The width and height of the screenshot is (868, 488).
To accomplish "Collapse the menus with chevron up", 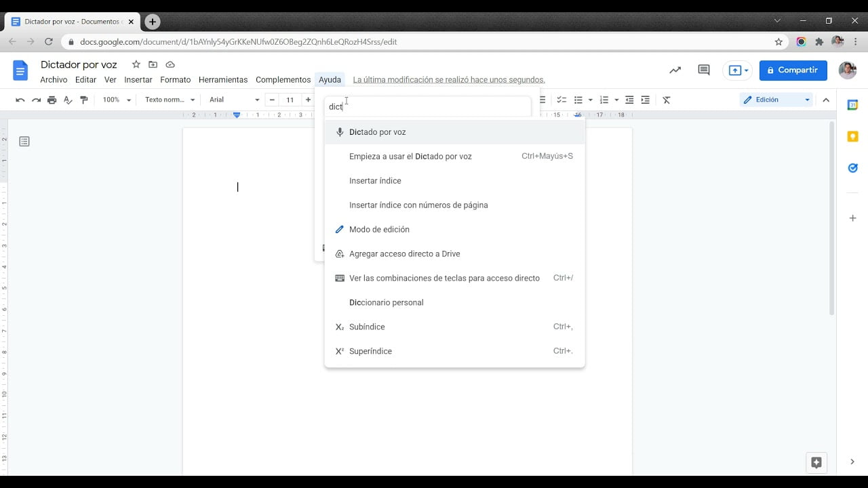I will click(x=826, y=100).
